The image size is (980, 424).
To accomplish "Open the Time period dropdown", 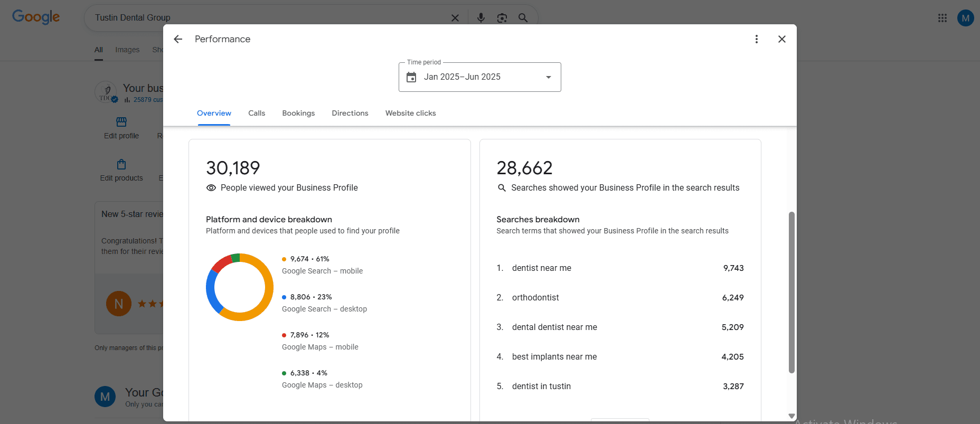I will 479,77.
